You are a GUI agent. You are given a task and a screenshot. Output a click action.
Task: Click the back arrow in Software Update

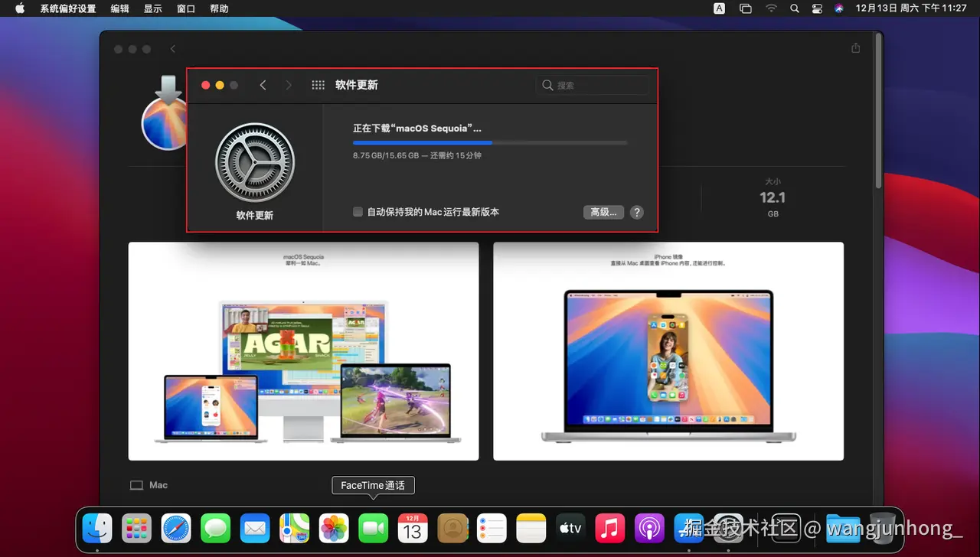(x=263, y=85)
